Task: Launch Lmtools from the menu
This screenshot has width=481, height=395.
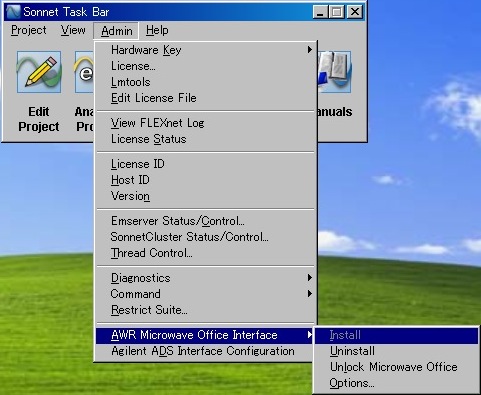Action: 205,82
